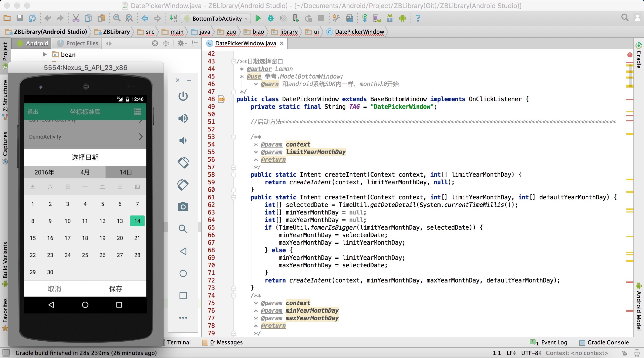Switch to the Project Files tab
The width and height of the screenshot is (644, 358).
[77, 43]
